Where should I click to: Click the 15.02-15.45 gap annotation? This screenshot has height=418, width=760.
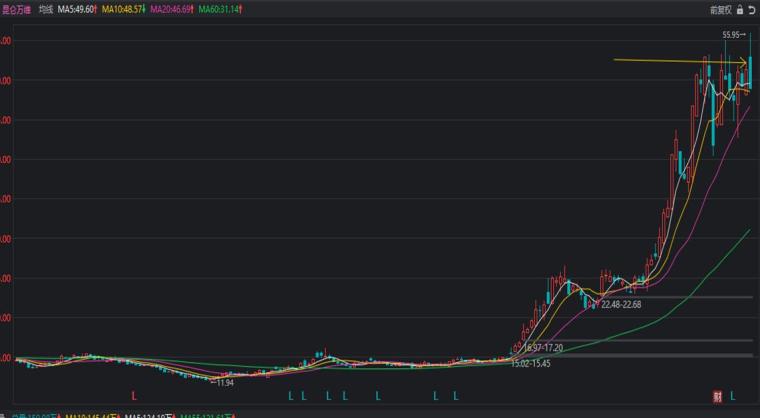(x=531, y=363)
